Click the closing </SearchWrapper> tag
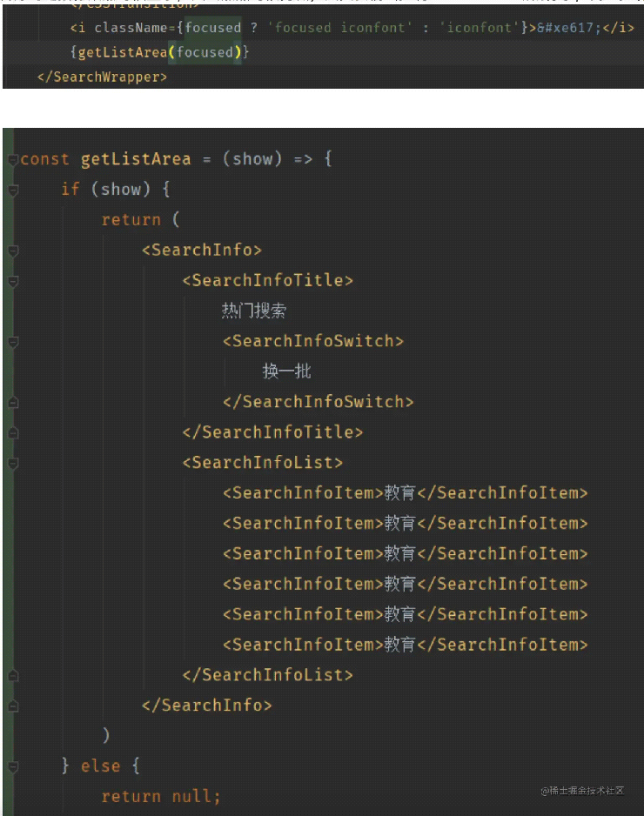This screenshot has width=644, height=816. 102,77
